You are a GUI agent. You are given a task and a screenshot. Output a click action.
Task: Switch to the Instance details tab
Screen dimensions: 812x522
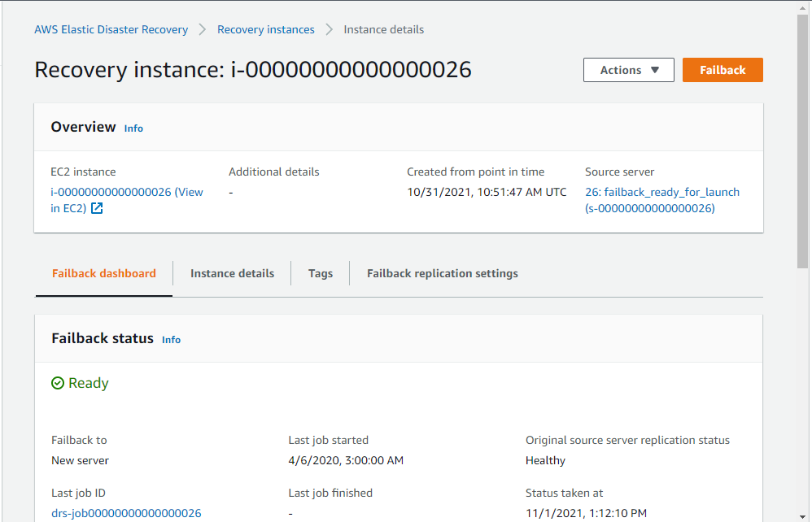tap(232, 273)
